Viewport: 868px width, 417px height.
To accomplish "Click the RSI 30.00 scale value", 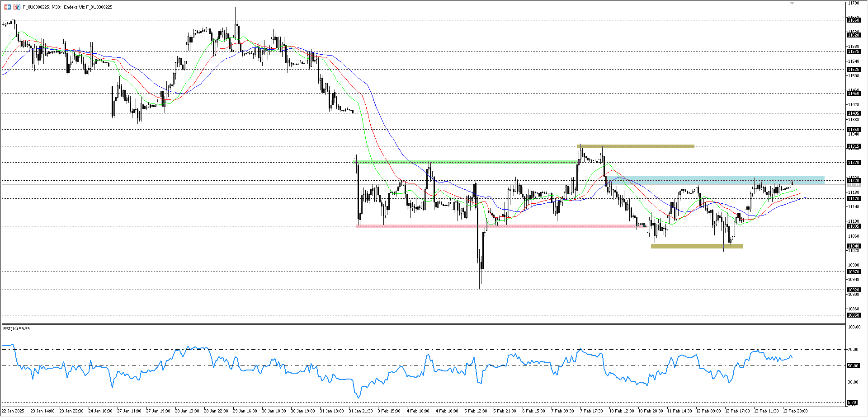I will [x=853, y=382].
